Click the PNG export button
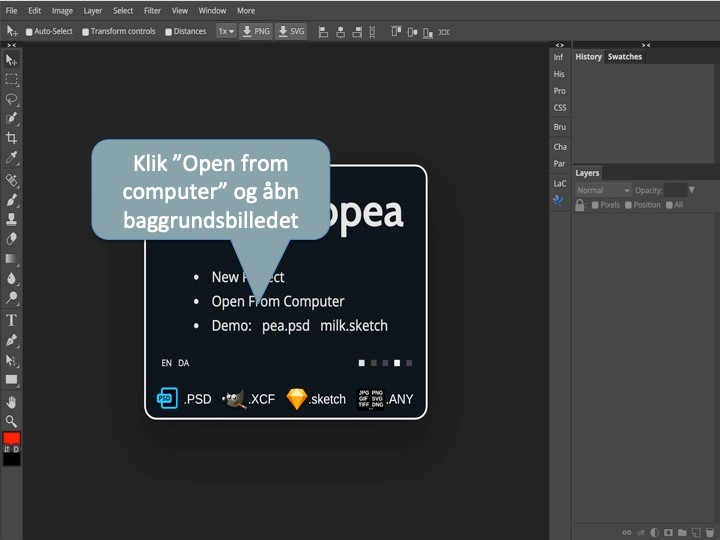Screen dimensions: 720x540 (256, 31)
